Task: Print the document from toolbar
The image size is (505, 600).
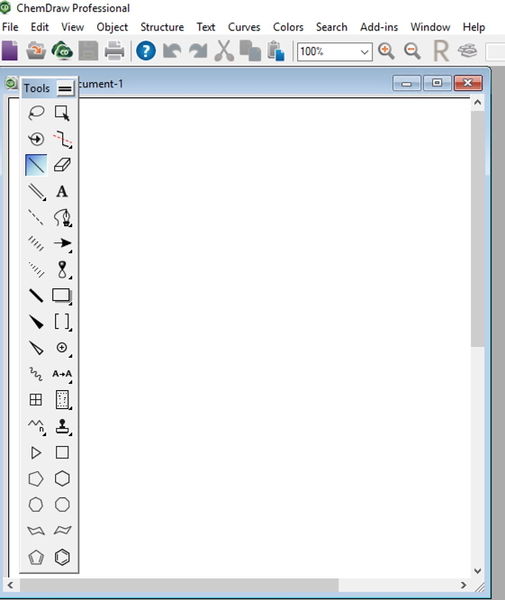Action: click(114, 51)
